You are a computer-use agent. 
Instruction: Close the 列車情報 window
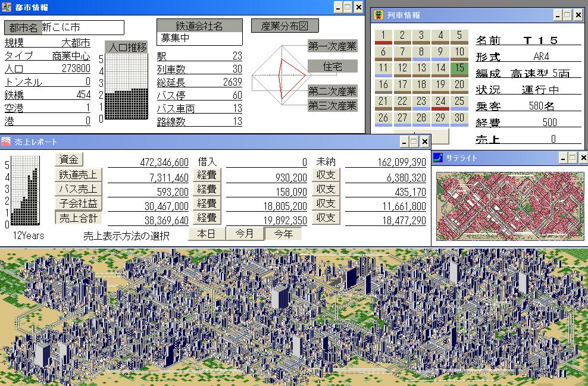[578, 15]
